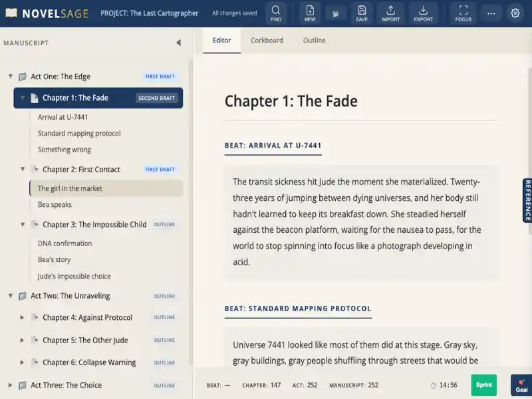Expand Act Three: The Choice

coord(11,385)
